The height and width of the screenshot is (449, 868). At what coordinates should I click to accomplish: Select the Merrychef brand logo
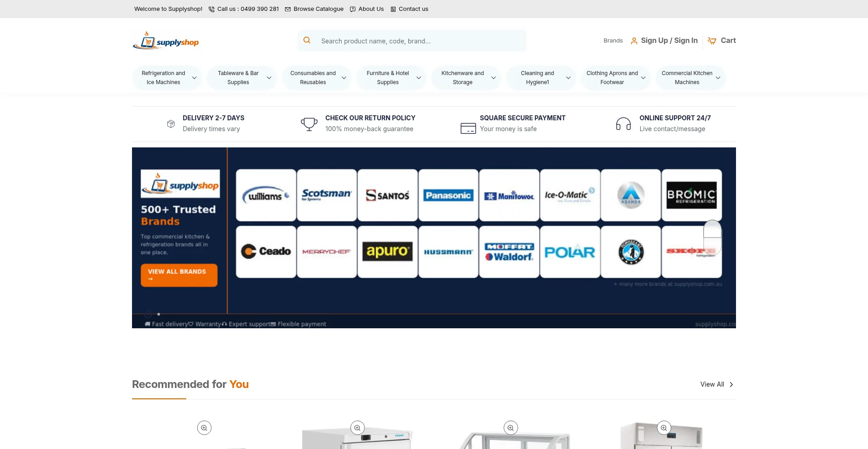coord(327,252)
